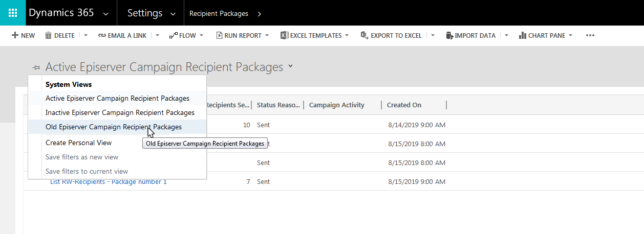This screenshot has width=644, height=234.
Task: Click the Delete trash icon
Action: click(x=49, y=36)
